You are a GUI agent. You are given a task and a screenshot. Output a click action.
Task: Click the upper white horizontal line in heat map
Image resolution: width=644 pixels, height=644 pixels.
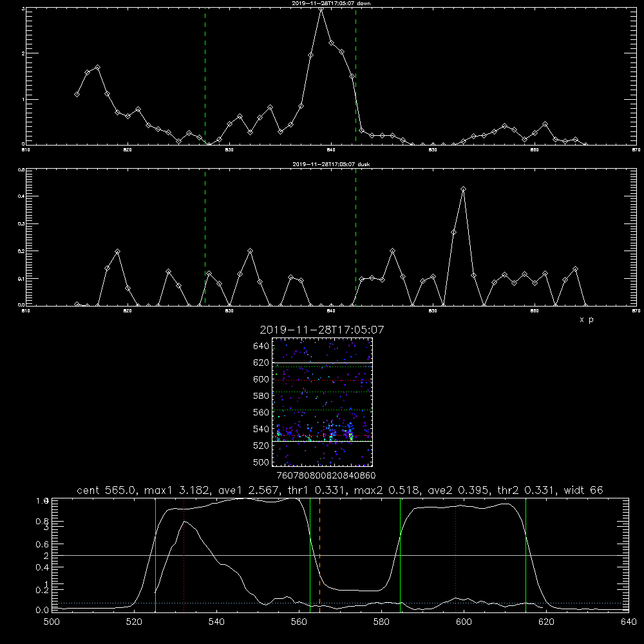pos(322,363)
